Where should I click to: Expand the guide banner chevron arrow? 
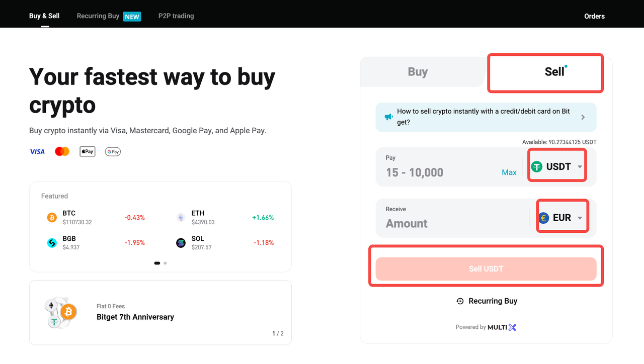click(x=583, y=117)
